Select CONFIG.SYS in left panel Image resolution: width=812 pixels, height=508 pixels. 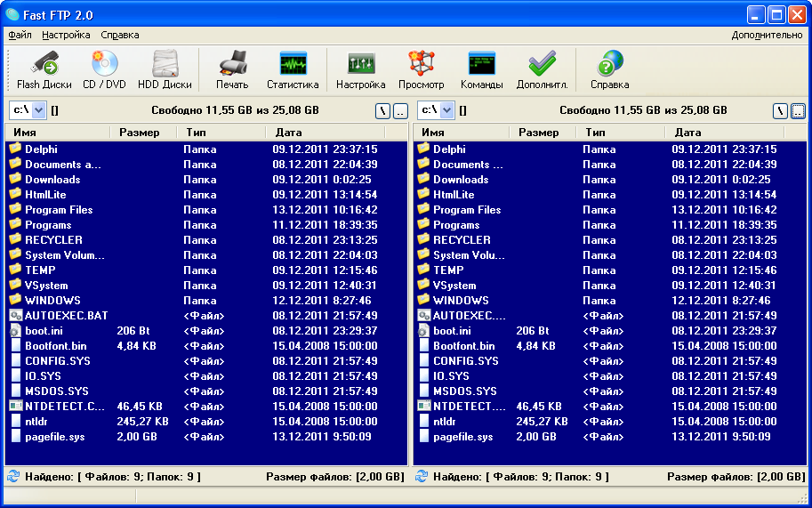point(58,361)
